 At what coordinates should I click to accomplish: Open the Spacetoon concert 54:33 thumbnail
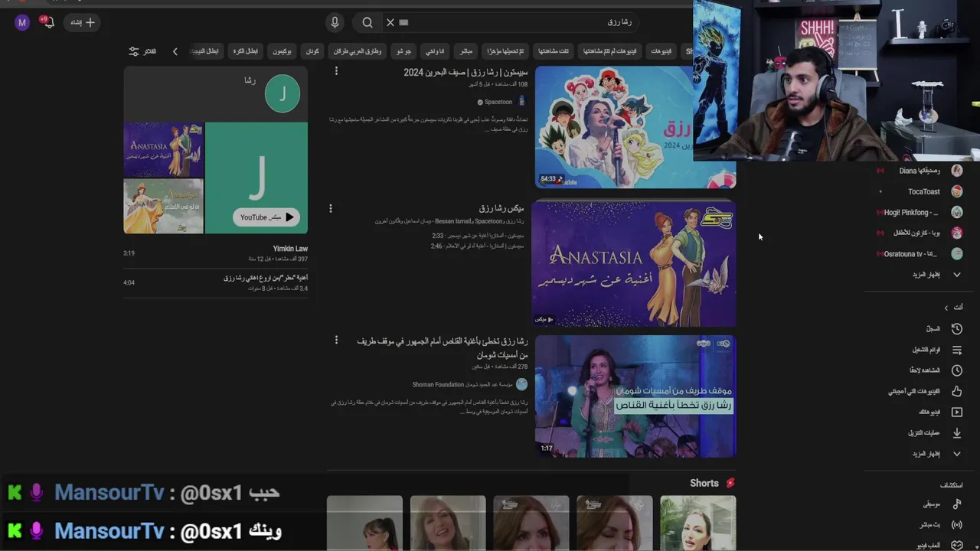635,127
